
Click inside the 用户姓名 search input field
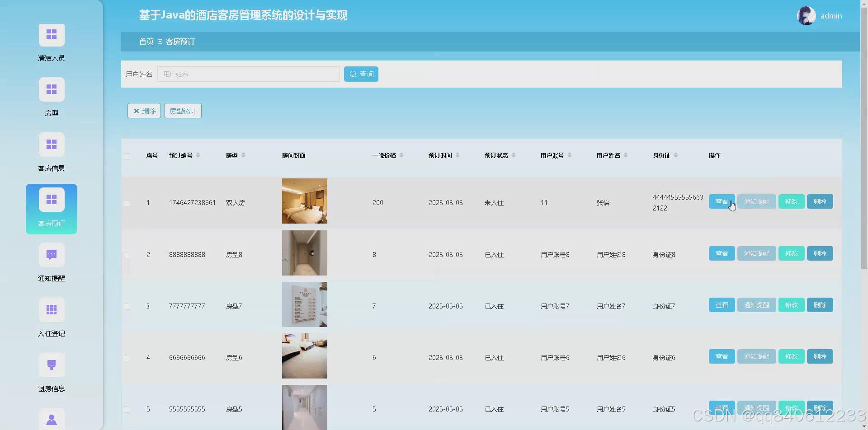pos(248,74)
